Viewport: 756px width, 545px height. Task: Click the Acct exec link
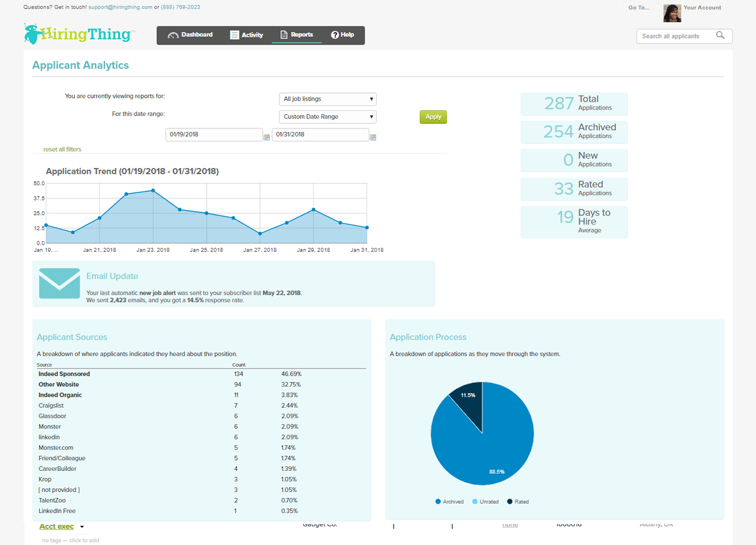point(57,526)
